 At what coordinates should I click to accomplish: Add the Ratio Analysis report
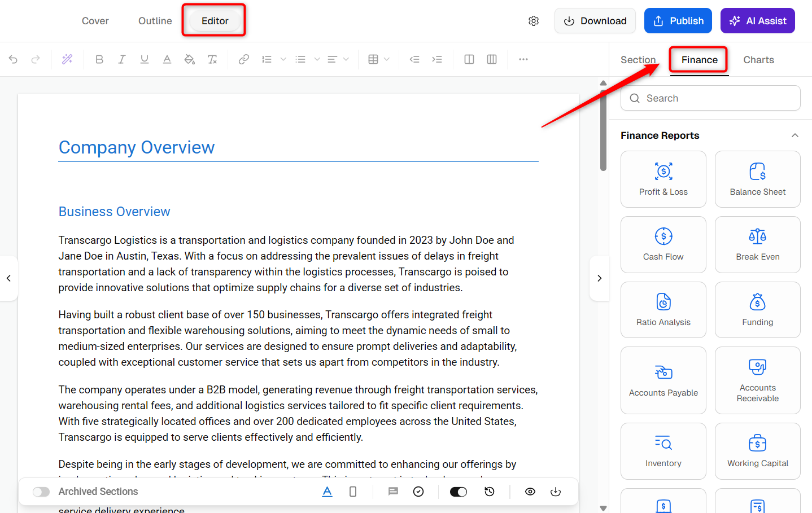(x=663, y=310)
